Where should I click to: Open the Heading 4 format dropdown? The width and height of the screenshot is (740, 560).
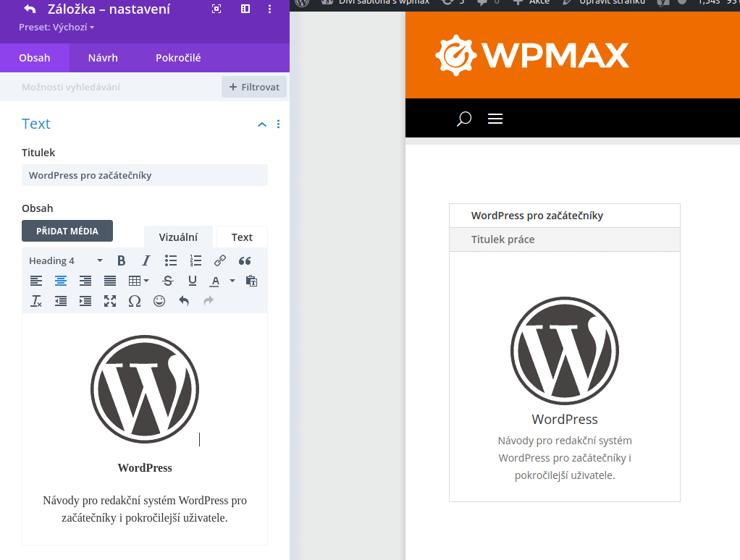66,260
